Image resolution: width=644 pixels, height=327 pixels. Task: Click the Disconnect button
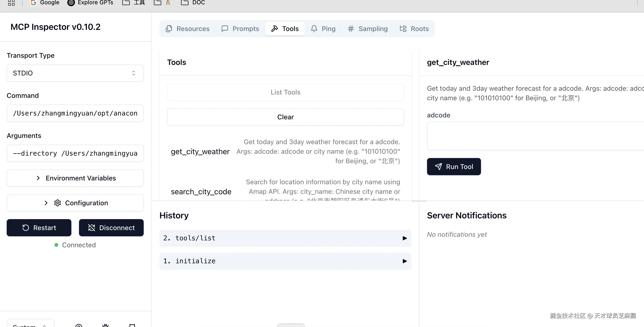pos(111,228)
